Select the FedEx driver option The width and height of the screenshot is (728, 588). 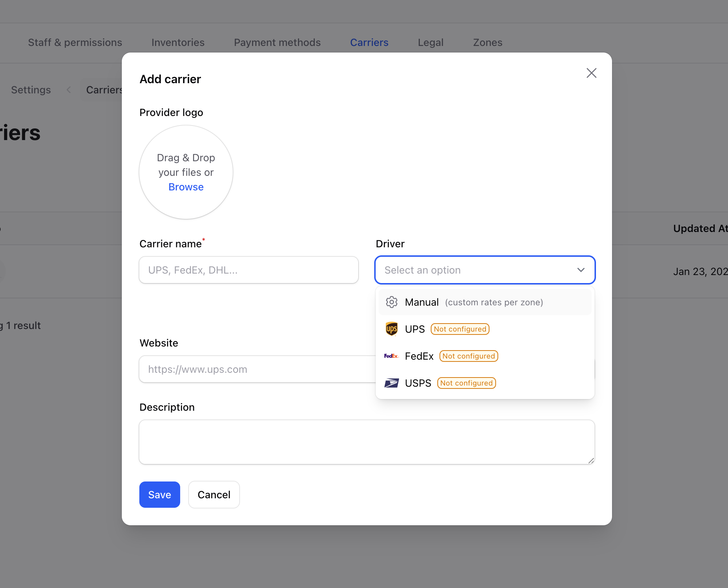pyautogui.click(x=419, y=356)
